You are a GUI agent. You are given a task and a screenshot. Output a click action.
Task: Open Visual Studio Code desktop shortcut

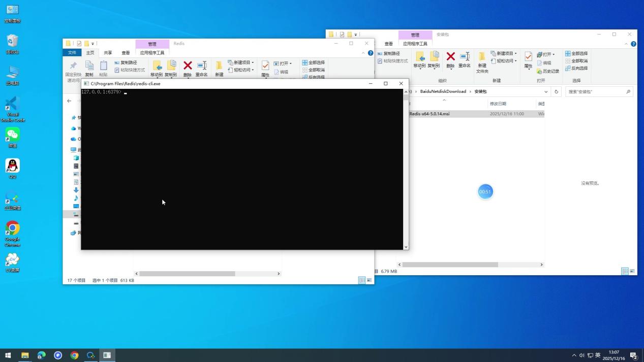[12, 109]
